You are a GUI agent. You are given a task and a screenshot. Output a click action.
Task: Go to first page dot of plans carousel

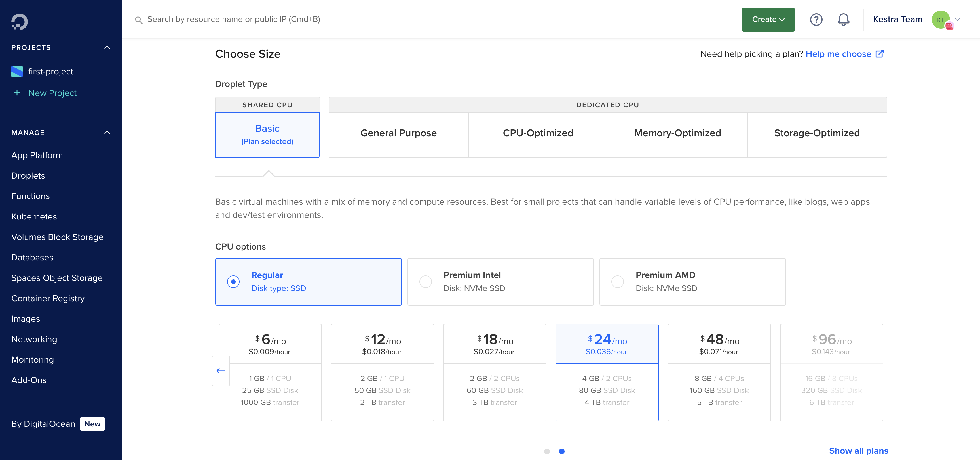547,451
